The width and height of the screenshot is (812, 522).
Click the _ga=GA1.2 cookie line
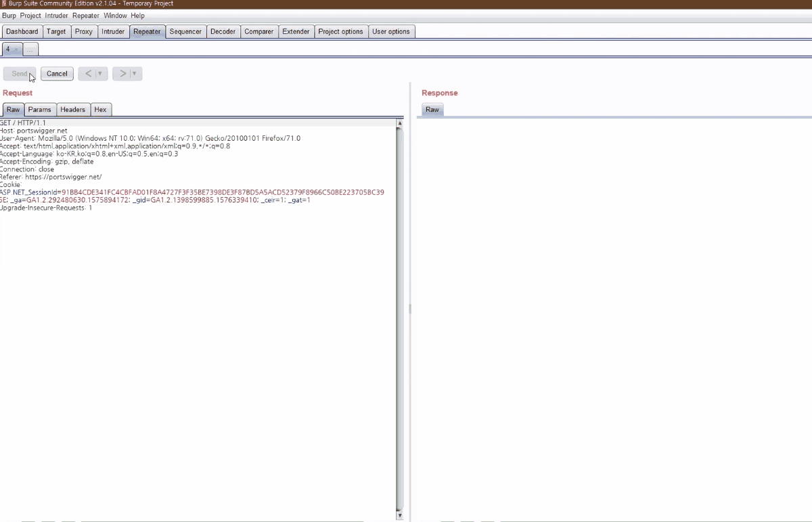156,200
